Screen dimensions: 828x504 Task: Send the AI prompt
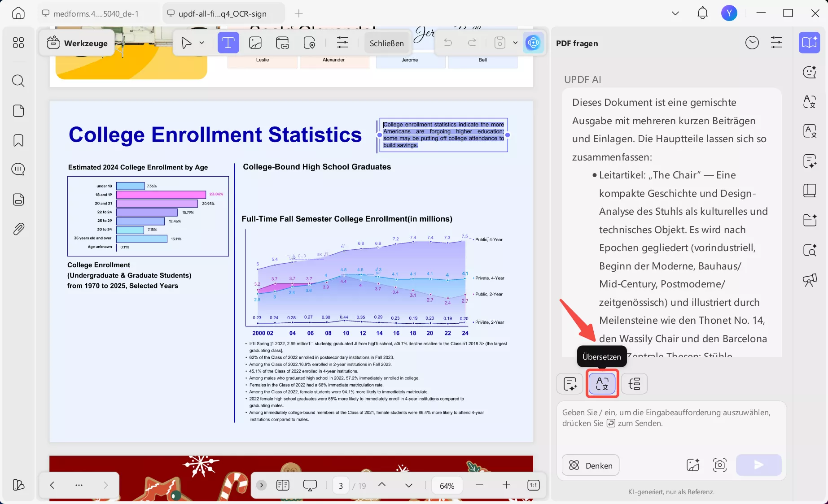759,465
